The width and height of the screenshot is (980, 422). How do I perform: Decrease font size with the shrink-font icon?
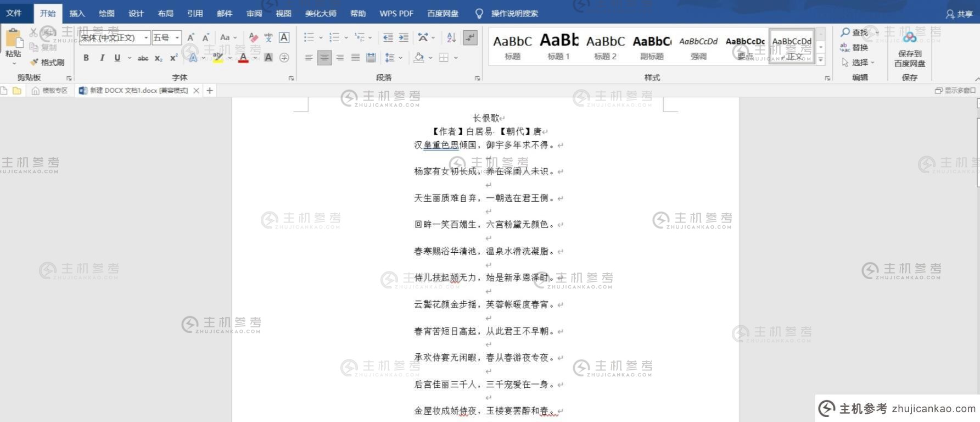(206, 37)
